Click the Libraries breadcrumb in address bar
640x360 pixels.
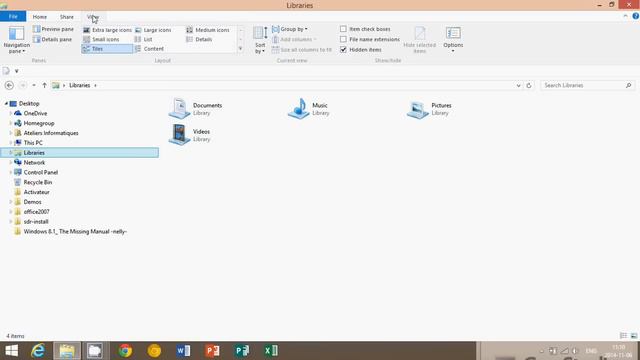coord(80,85)
